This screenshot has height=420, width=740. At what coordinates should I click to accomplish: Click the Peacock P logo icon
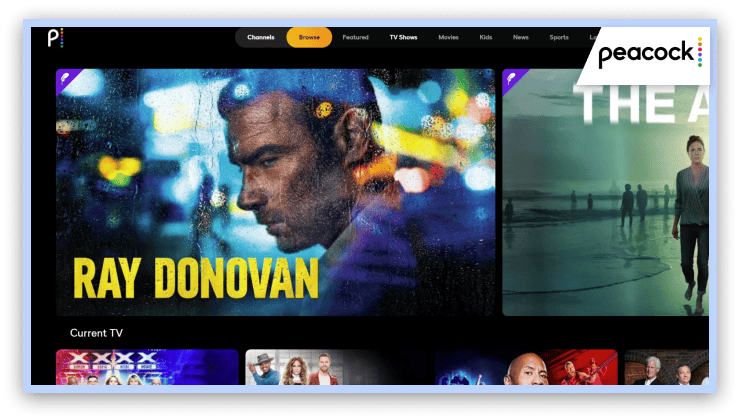click(x=55, y=38)
